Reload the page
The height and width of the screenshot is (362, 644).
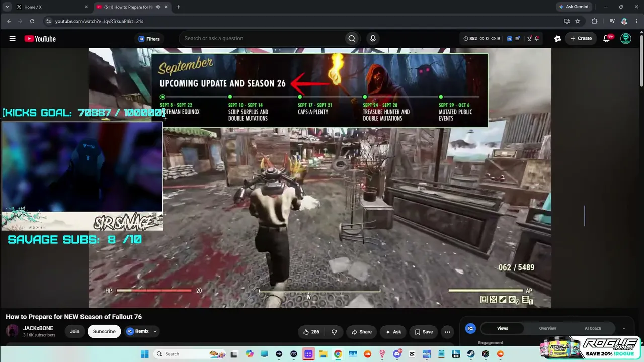tap(32, 21)
